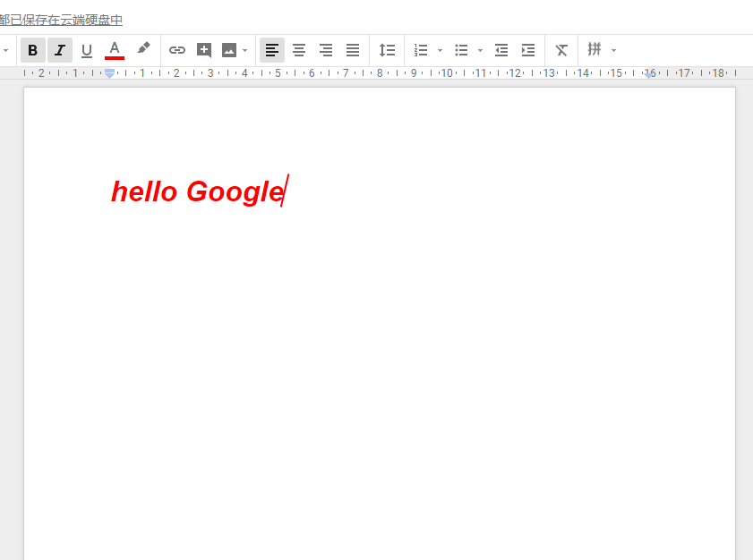Open the highlight color pen tool
This screenshot has width=753, height=560.
click(x=143, y=49)
